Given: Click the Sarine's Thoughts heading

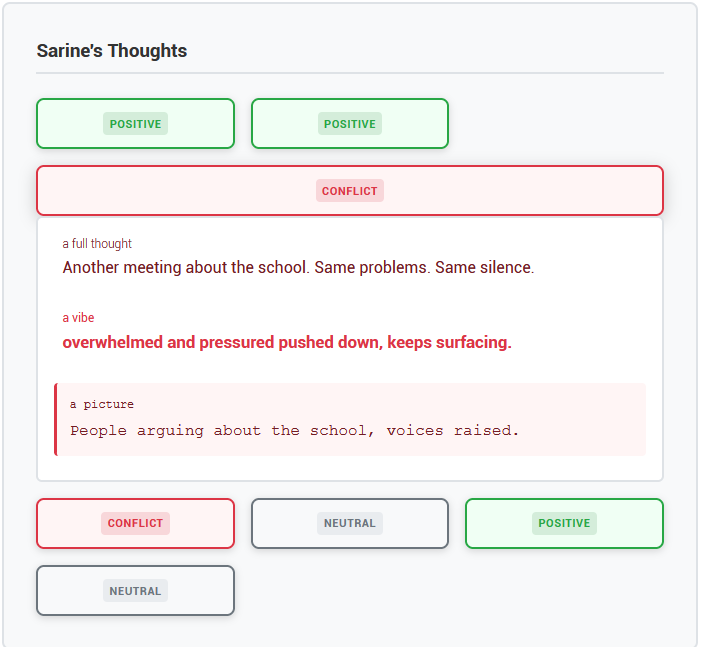Looking at the screenshot, I should pos(112,51).
